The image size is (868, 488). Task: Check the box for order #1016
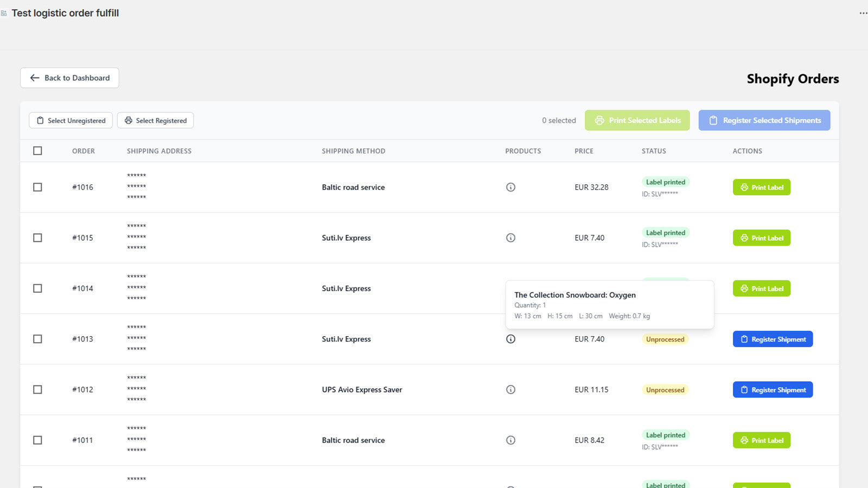pyautogui.click(x=37, y=187)
